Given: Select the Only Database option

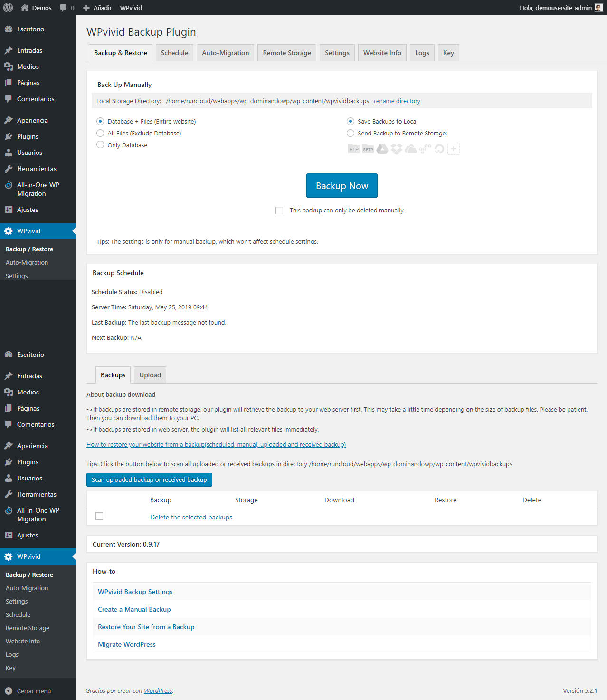Looking at the screenshot, I should 100,145.
